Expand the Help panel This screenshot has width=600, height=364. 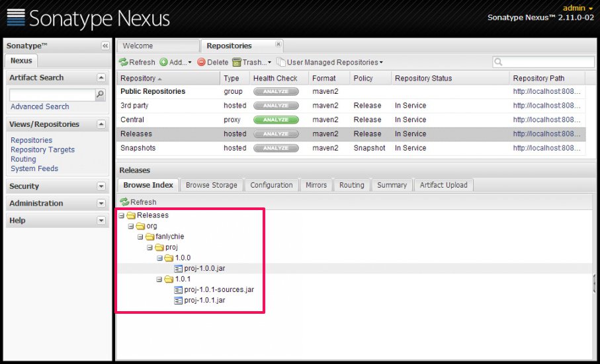101,221
